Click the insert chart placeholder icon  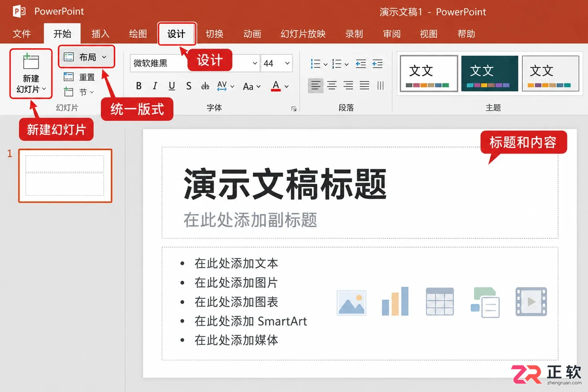(395, 301)
